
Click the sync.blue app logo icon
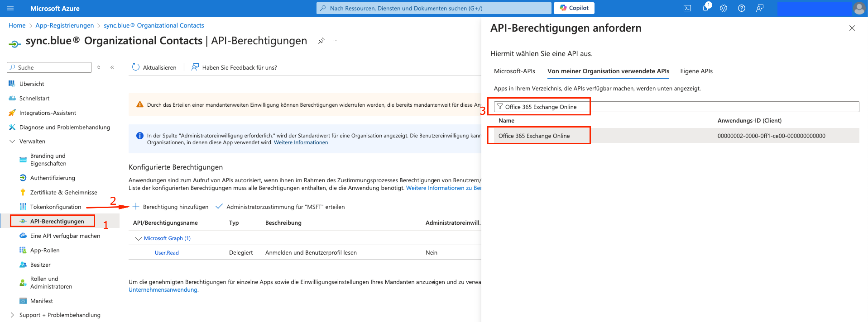coord(15,43)
